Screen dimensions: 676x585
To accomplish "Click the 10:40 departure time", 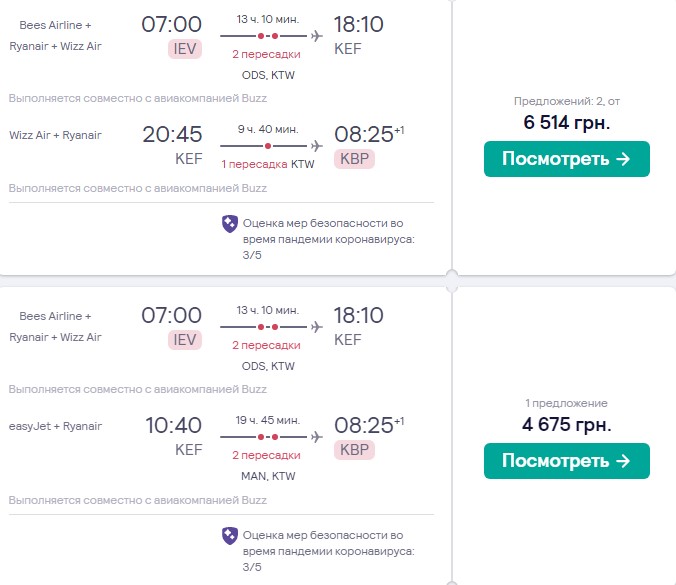I will (x=173, y=426).
